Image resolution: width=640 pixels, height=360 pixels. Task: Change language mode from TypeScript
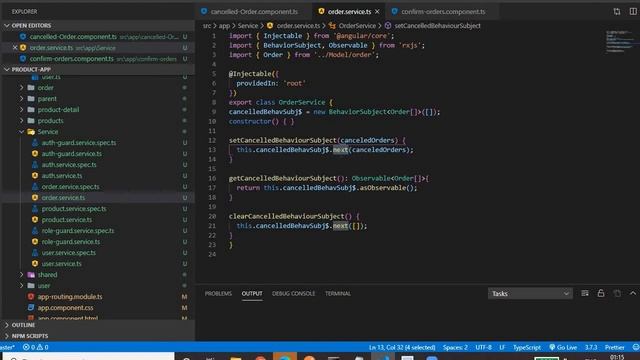(527, 347)
